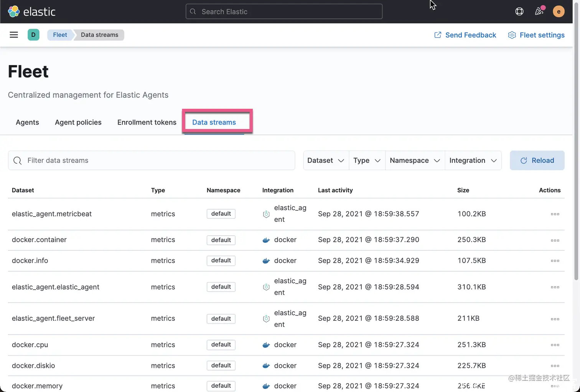Sort by Dataset column header
This screenshot has height=392, width=580.
(23, 190)
